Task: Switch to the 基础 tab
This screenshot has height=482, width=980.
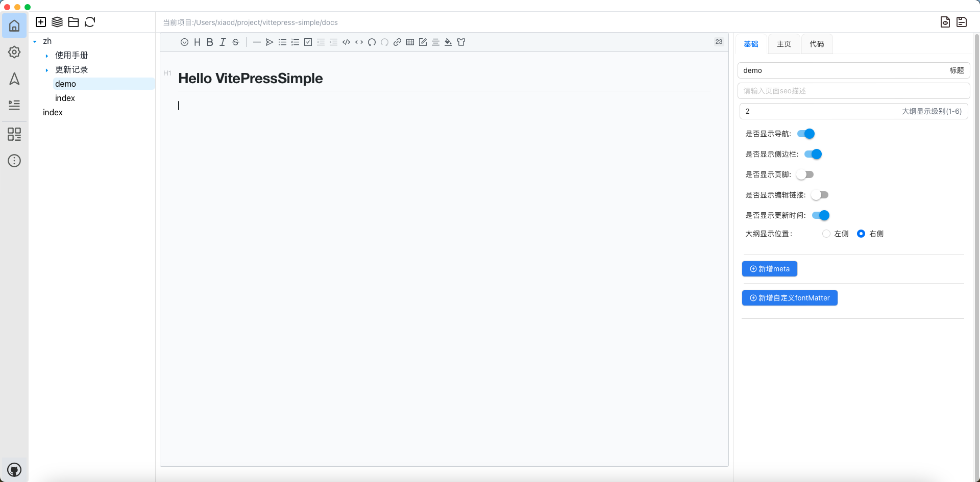Action: (751, 44)
